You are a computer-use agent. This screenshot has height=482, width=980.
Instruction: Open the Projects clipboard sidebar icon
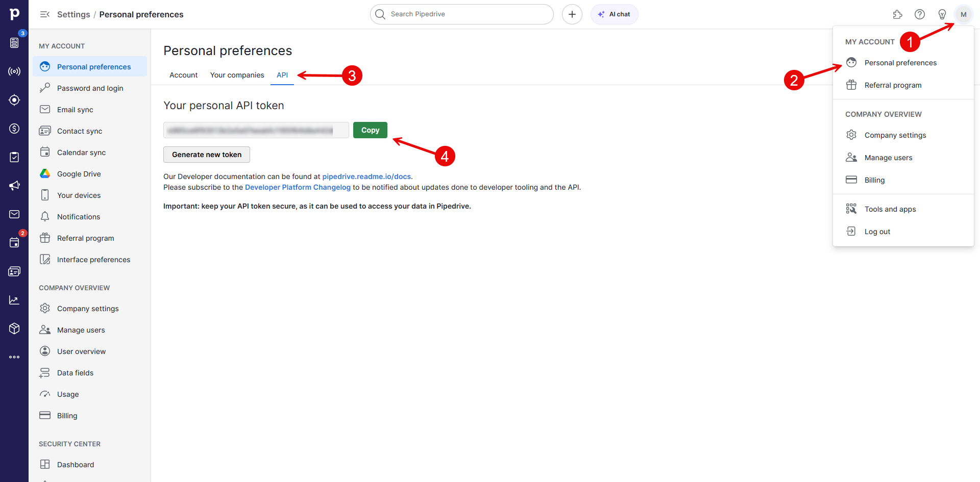tap(14, 157)
